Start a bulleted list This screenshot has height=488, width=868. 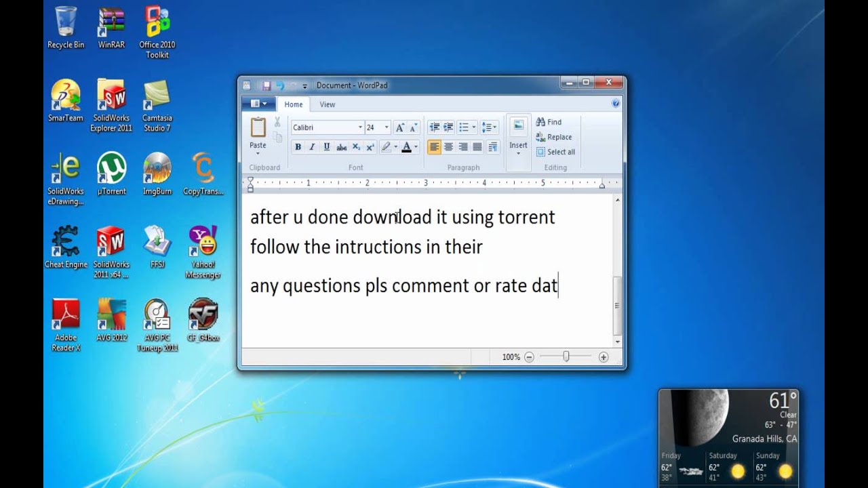463,127
